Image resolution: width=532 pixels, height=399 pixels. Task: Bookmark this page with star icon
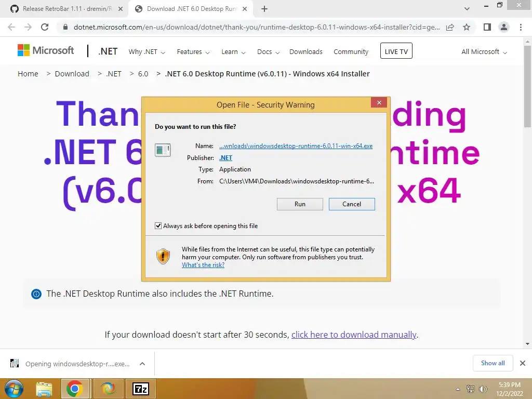pos(467,27)
